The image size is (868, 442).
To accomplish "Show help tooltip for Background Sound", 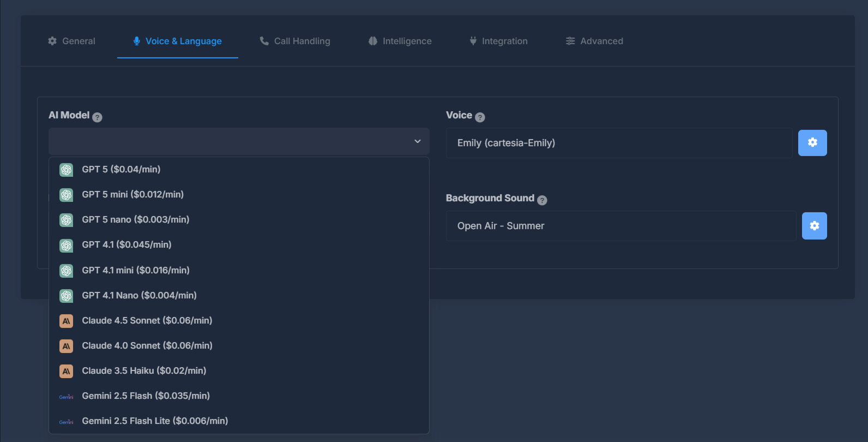I will pos(542,200).
